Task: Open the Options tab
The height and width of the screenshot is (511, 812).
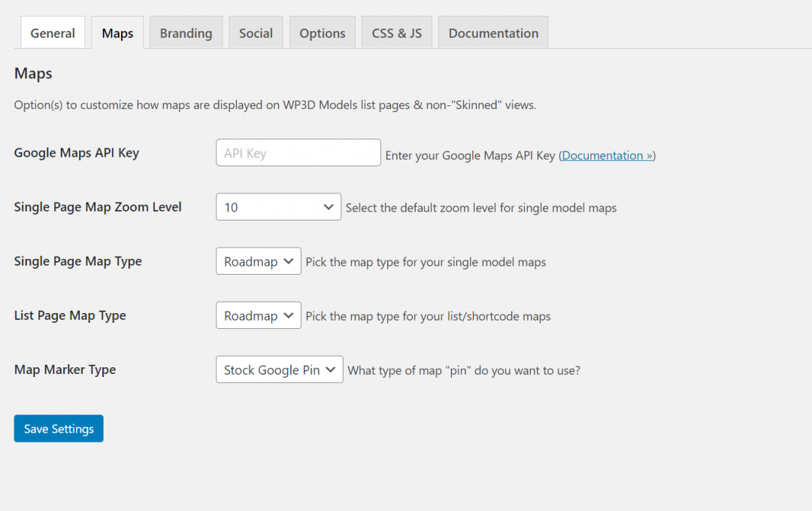Action: point(322,32)
